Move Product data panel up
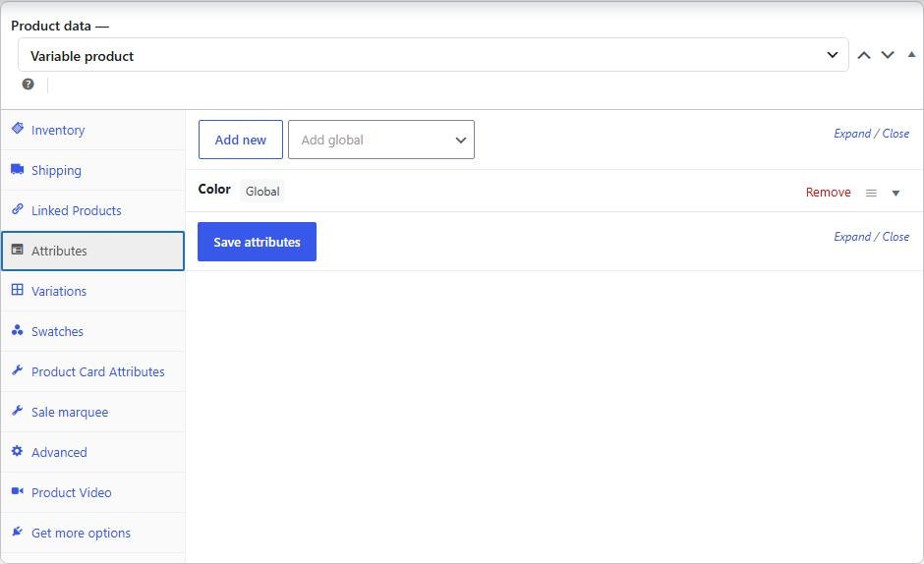924x564 pixels. 864,55
